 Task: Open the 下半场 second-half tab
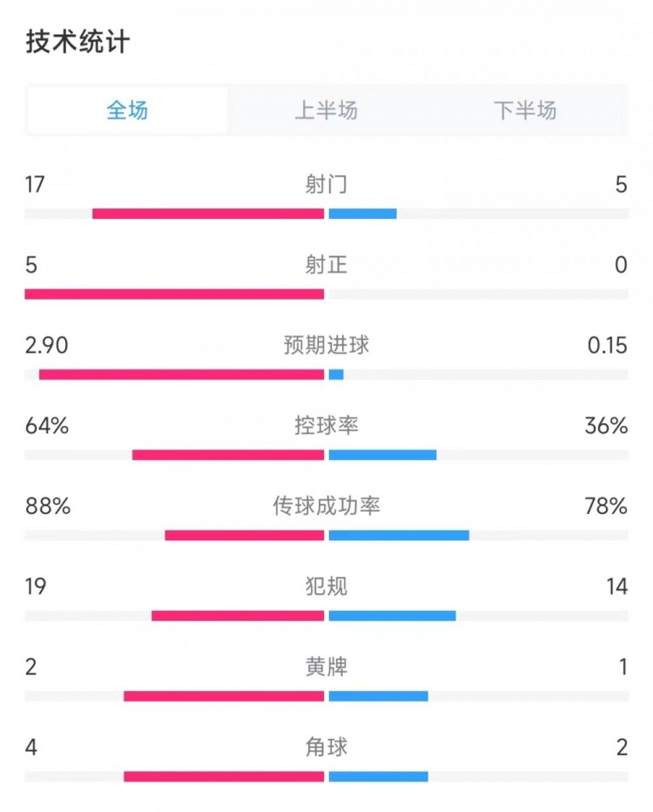coord(525,111)
